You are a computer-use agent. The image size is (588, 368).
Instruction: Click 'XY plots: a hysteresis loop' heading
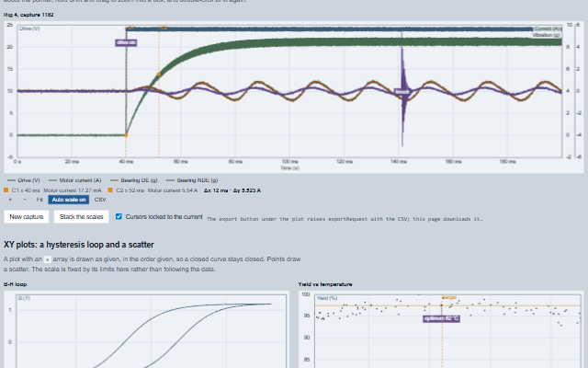pos(79,245)
